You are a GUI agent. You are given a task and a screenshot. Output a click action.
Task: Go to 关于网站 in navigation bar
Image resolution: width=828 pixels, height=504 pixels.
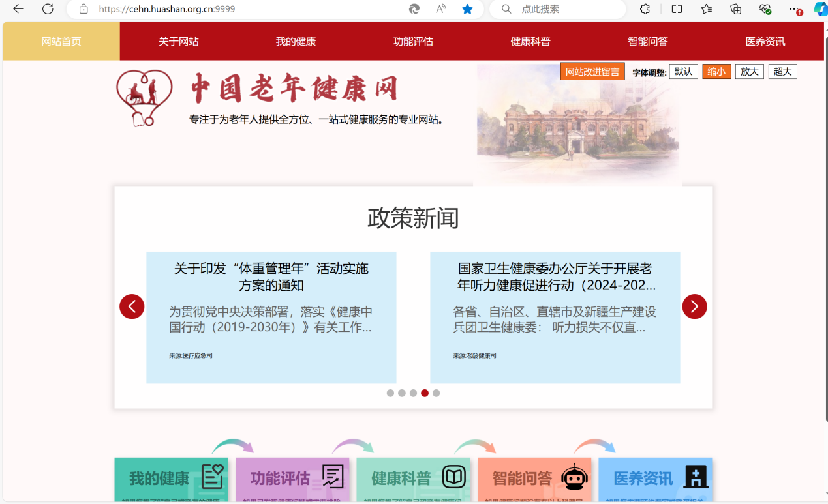coord(178,42)
